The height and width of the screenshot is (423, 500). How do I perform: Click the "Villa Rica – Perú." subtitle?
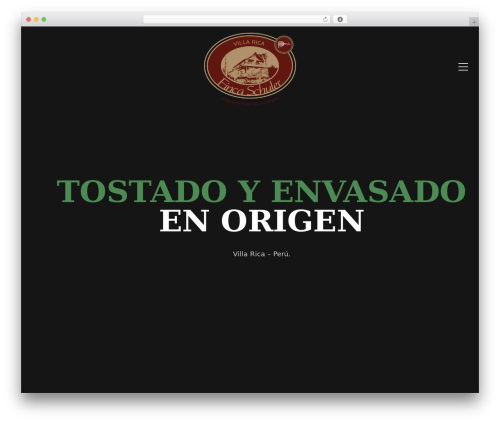click(x=261, y=254)
